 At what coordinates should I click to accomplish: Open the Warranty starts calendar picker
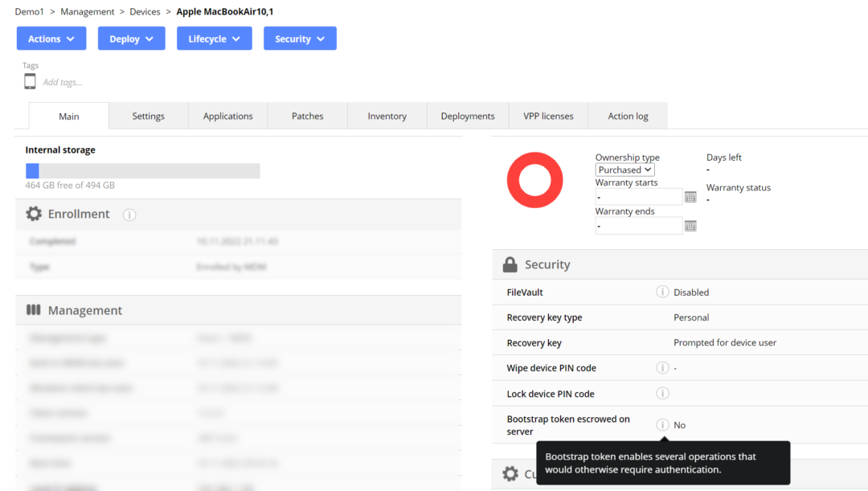pyautogui.click(x=690, y=196)
